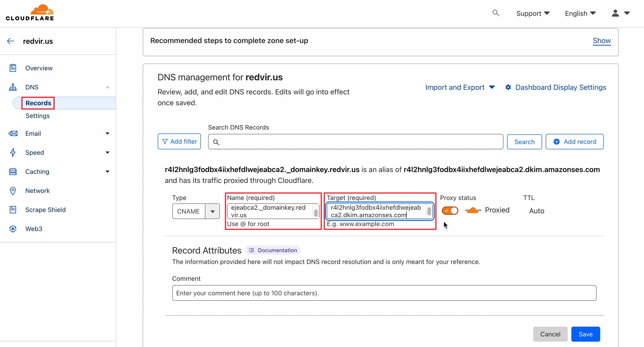Click the blue Save button
644x347 pixels.
(x=585, y=334)
